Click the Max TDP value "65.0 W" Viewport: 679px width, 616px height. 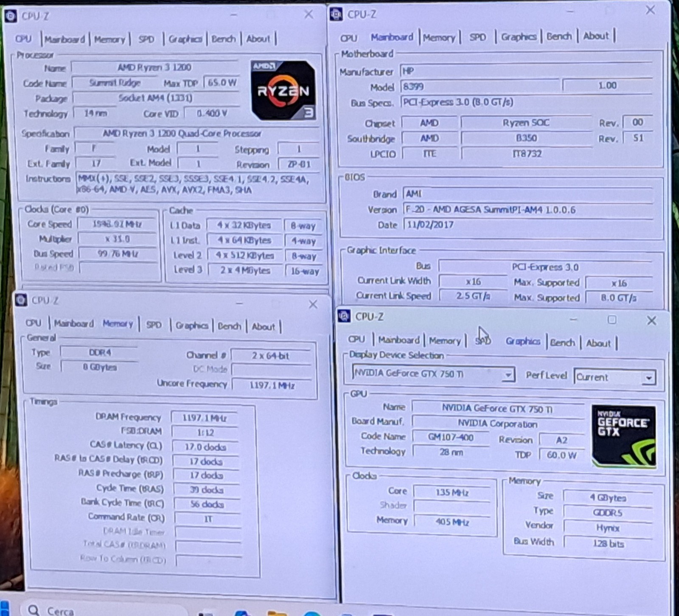(x=222, y=82)
